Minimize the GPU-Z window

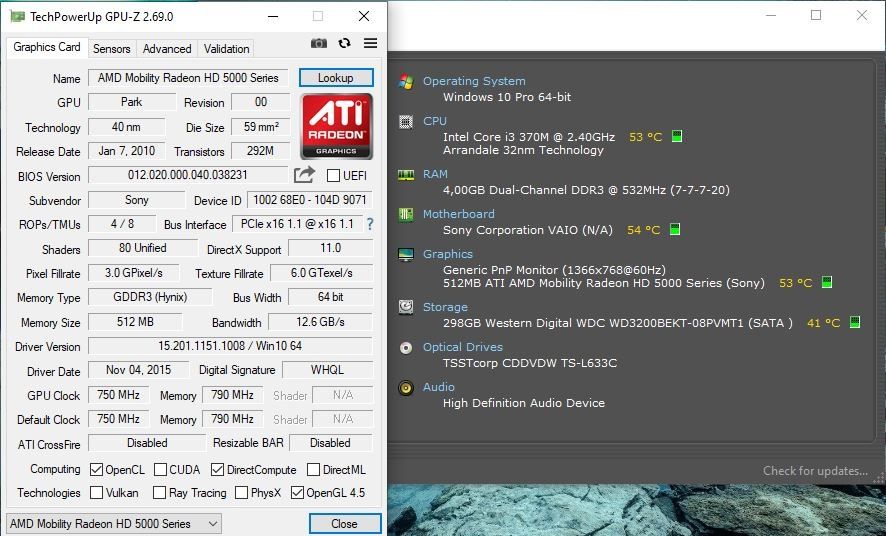click(273, 16)
